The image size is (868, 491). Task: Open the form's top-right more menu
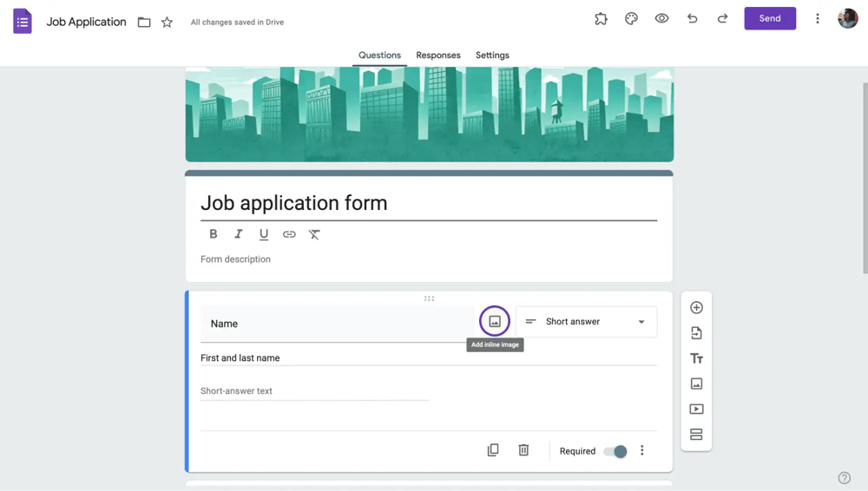(817, 18)
